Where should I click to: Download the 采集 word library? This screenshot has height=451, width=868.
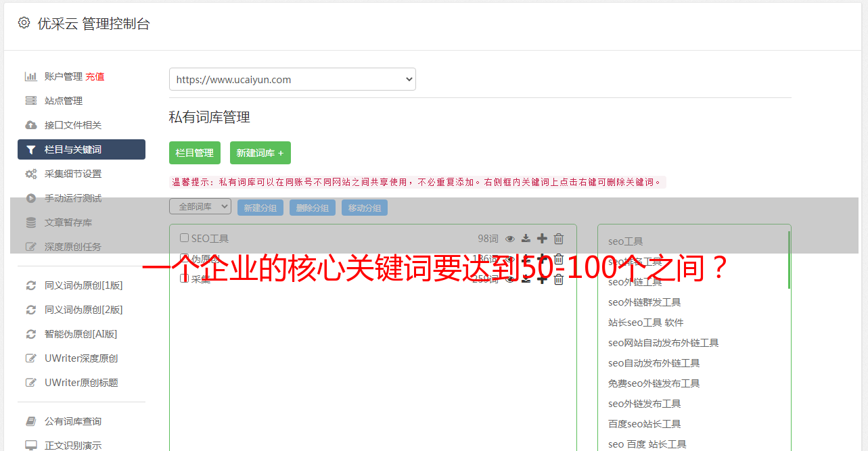tap(526, 279)
